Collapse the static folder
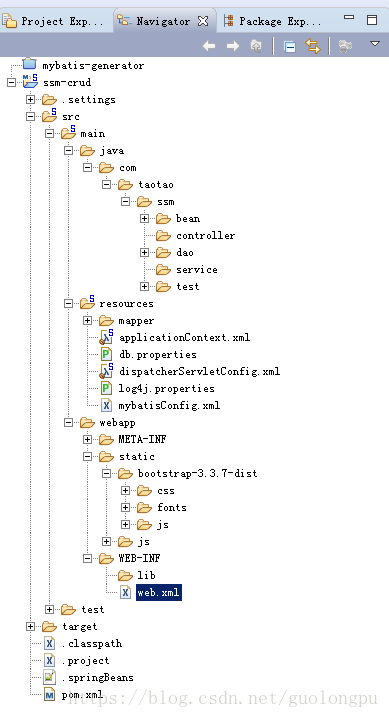Viewport: 389px width, 718px height. coord(87,456)
